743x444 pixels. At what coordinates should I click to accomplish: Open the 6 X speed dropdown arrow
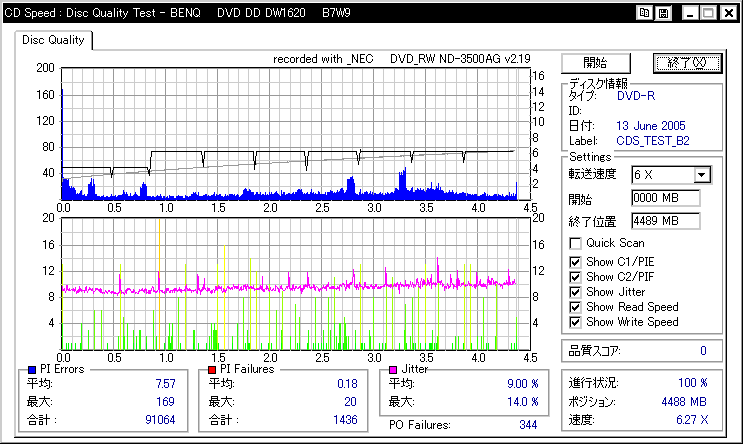point(702,175)
